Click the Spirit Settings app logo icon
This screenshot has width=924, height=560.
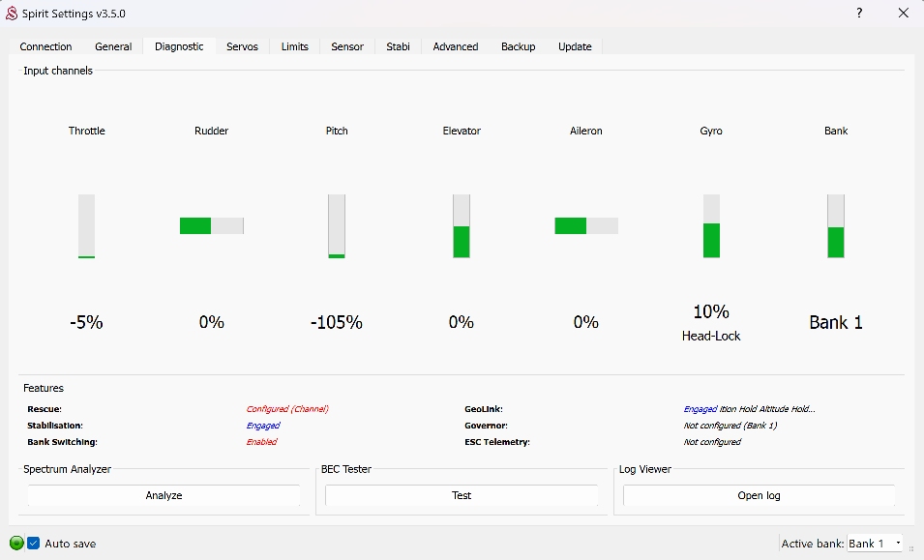point(12,14)
